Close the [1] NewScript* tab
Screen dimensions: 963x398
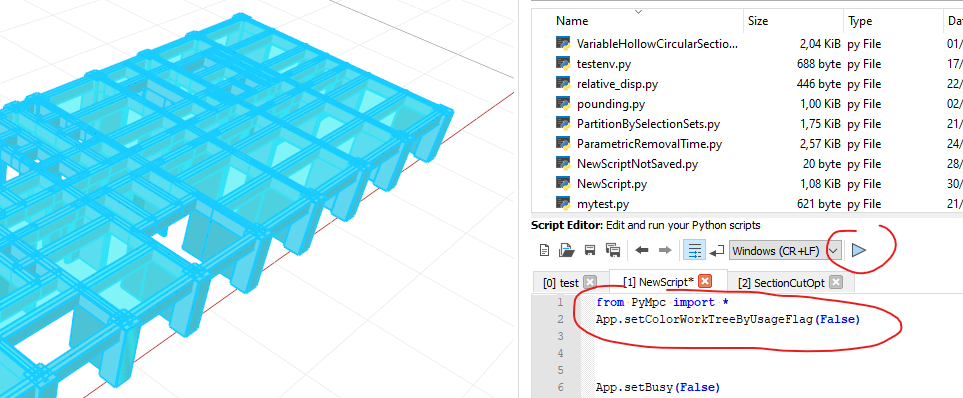[705, 281]
